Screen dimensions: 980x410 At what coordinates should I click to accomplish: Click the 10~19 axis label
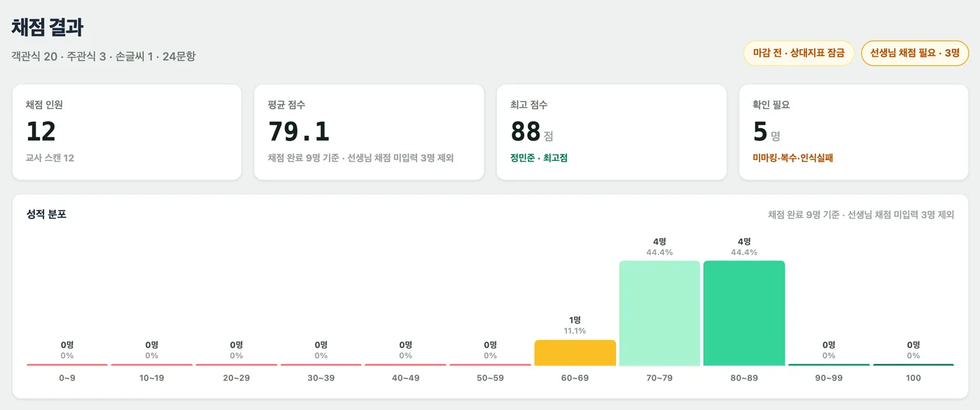pyautogui.click(x=152, y=378)
